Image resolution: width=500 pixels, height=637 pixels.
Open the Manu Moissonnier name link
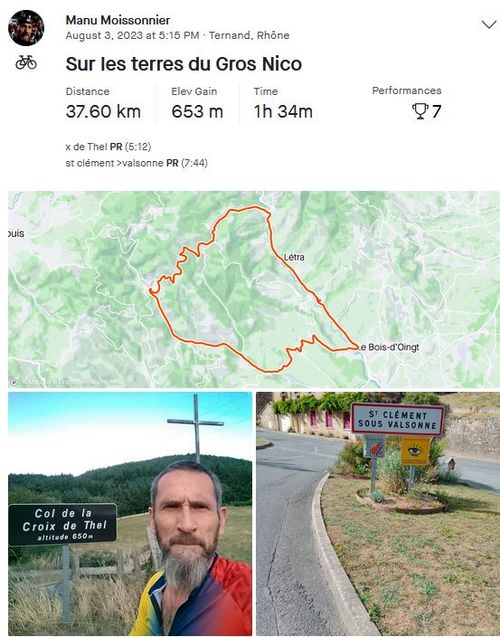118,20
